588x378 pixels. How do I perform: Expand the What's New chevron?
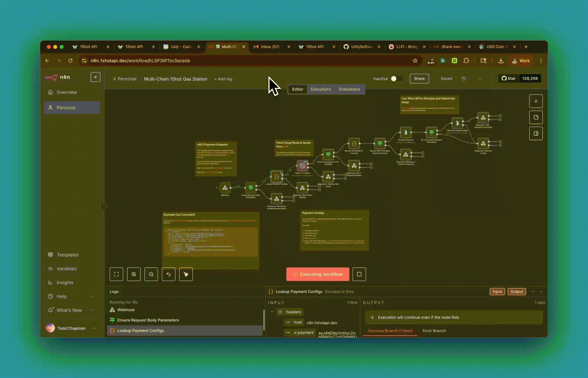pos(92,310)
